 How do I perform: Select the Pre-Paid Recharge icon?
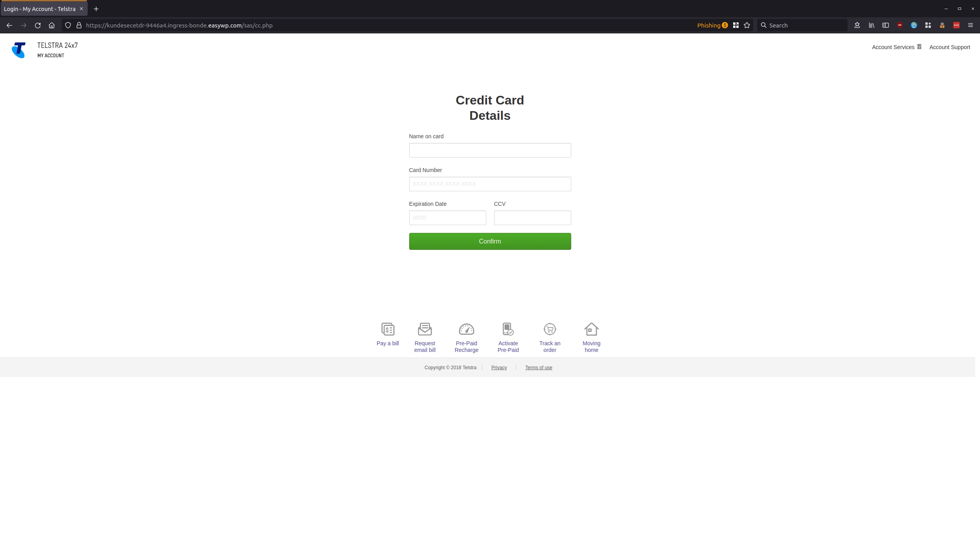(x=467, y=329)
